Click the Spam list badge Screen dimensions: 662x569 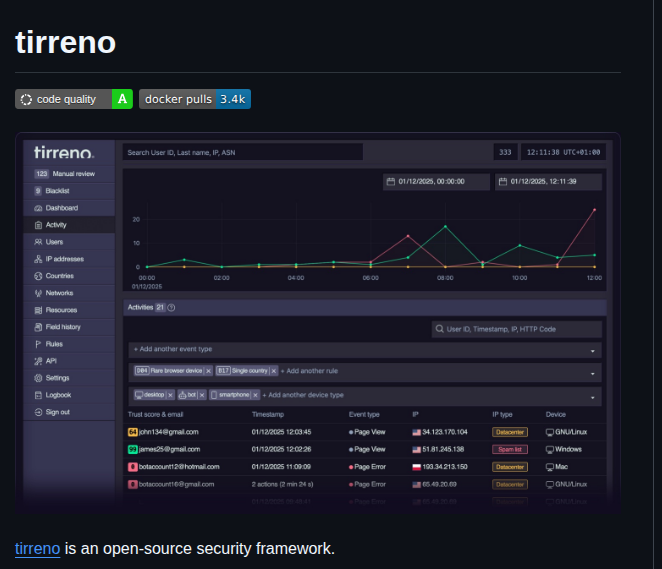[x=510, y=449]
